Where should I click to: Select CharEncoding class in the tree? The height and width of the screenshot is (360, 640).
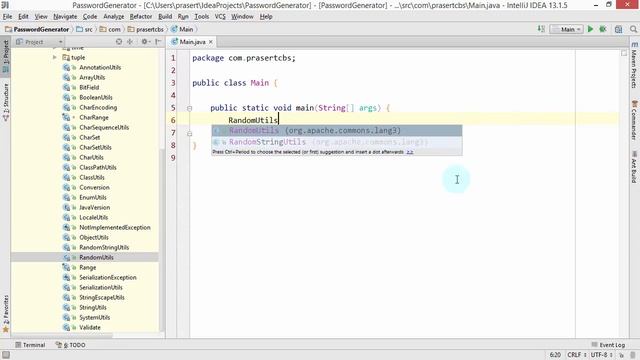coord(98,107)
